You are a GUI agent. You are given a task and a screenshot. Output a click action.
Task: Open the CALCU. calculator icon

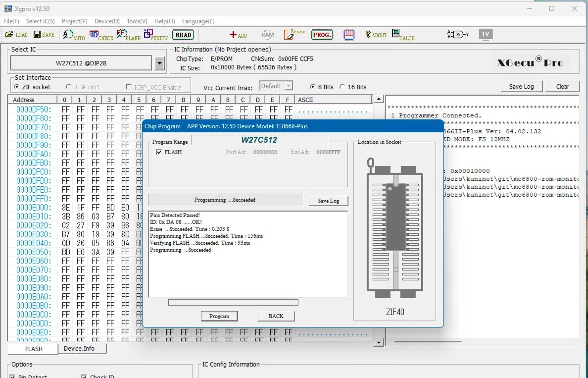[404, 35]
